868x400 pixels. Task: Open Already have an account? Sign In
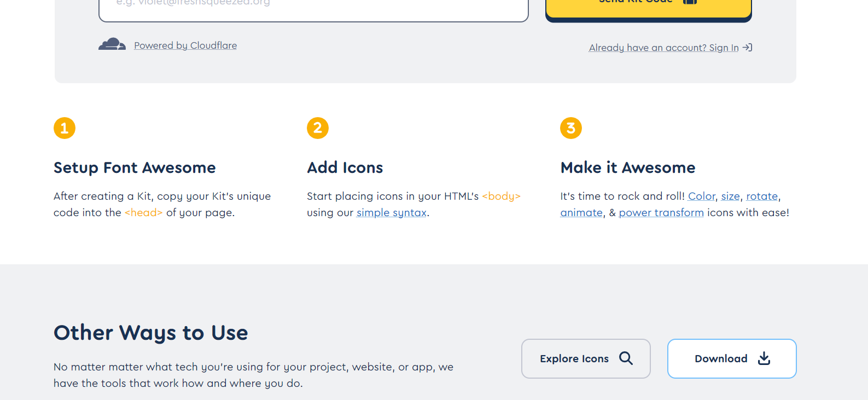(663, 48)
